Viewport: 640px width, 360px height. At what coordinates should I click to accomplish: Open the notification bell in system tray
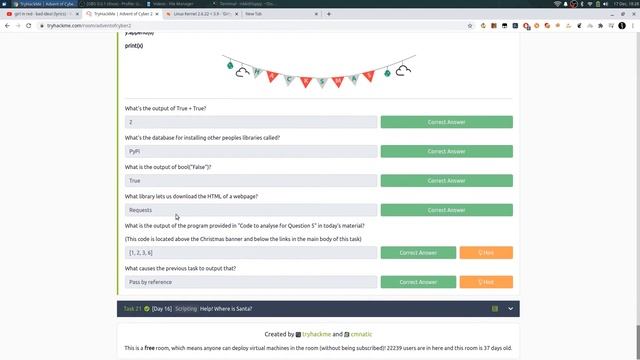tap(566, 4)
